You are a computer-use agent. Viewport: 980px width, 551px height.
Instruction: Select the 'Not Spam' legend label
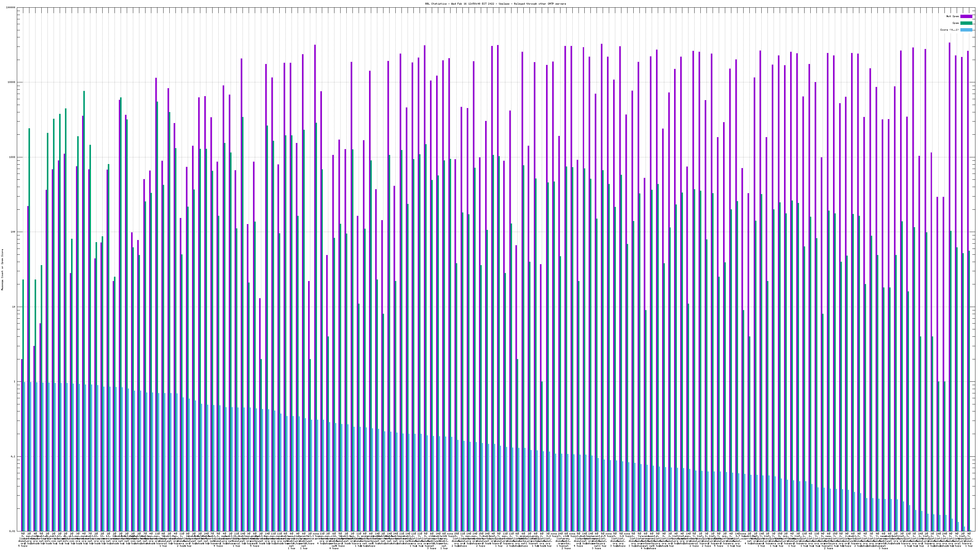(x=953, y=16)
